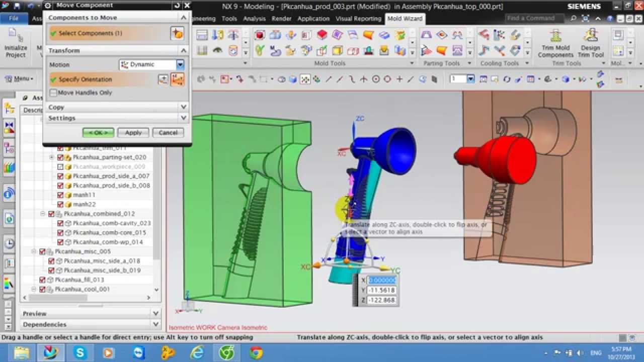Click Save icon in title bar
The image size is (644, 362).
[17, 6]
